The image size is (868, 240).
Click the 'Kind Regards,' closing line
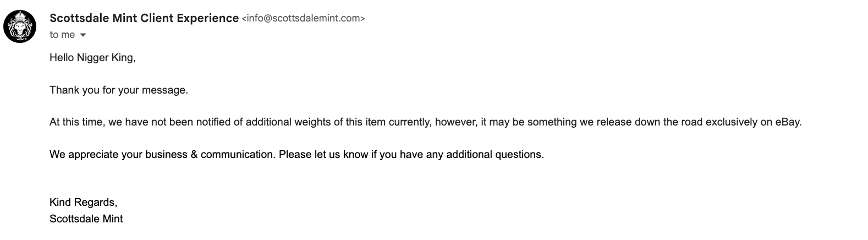tap(83, 203)
